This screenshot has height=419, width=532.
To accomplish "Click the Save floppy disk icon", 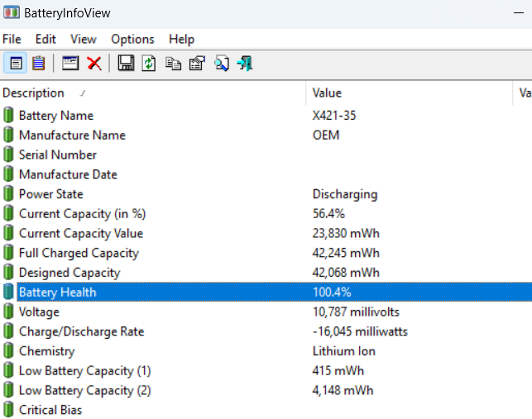I will tap(126, 63).
